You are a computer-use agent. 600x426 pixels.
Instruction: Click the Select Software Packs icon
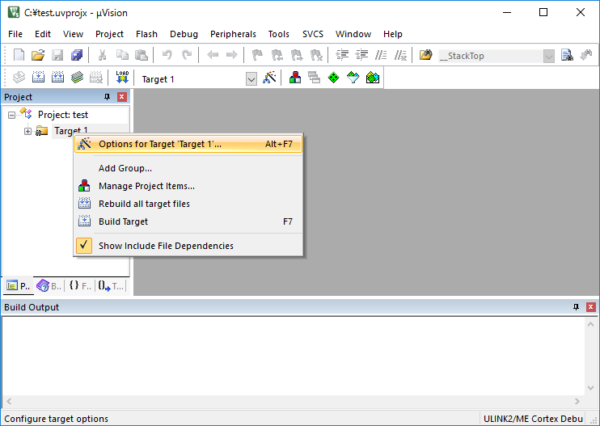pyautogui.click(x=353, y=78)
